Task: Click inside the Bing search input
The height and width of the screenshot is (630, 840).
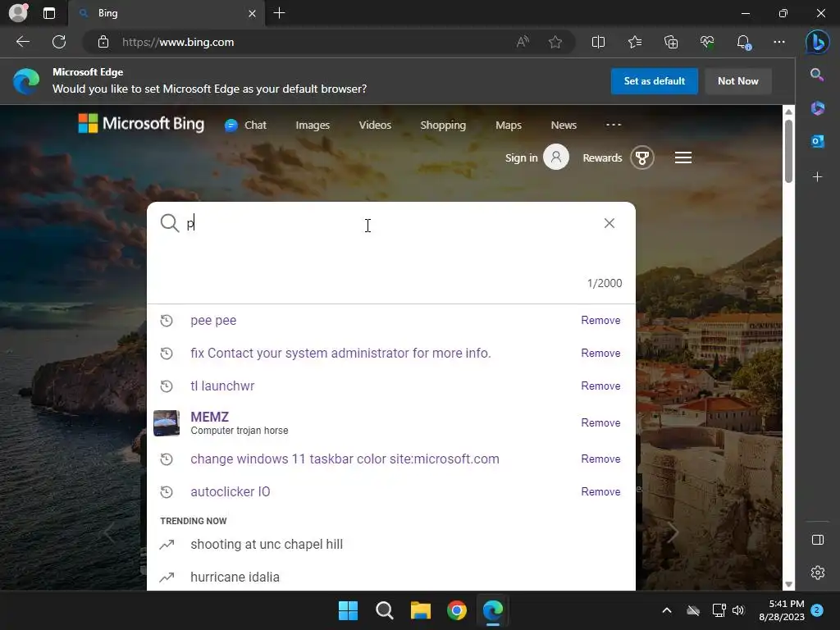Action: click(x=391, y=223)
